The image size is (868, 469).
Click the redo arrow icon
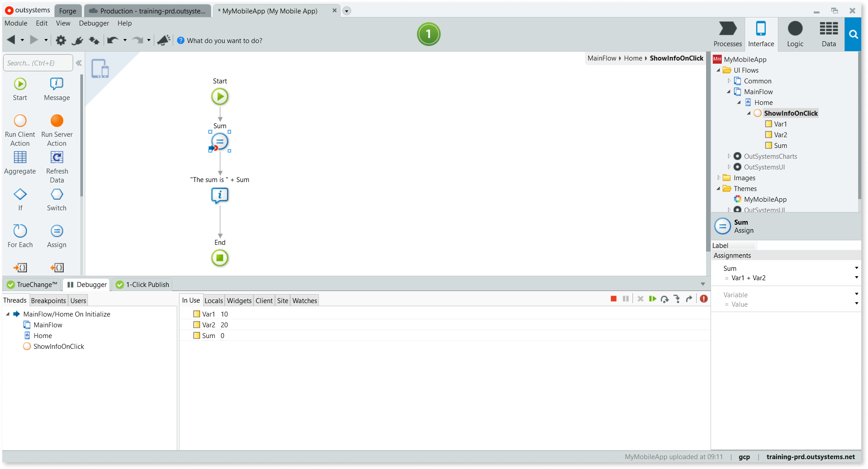(138, 40)
